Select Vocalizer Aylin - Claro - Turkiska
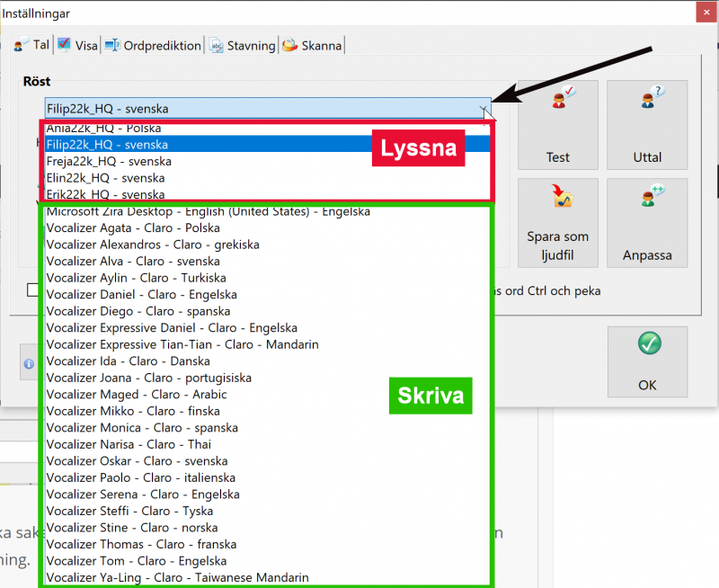The width and height of the screenshot is (719, 588). (x=267, y=278)
